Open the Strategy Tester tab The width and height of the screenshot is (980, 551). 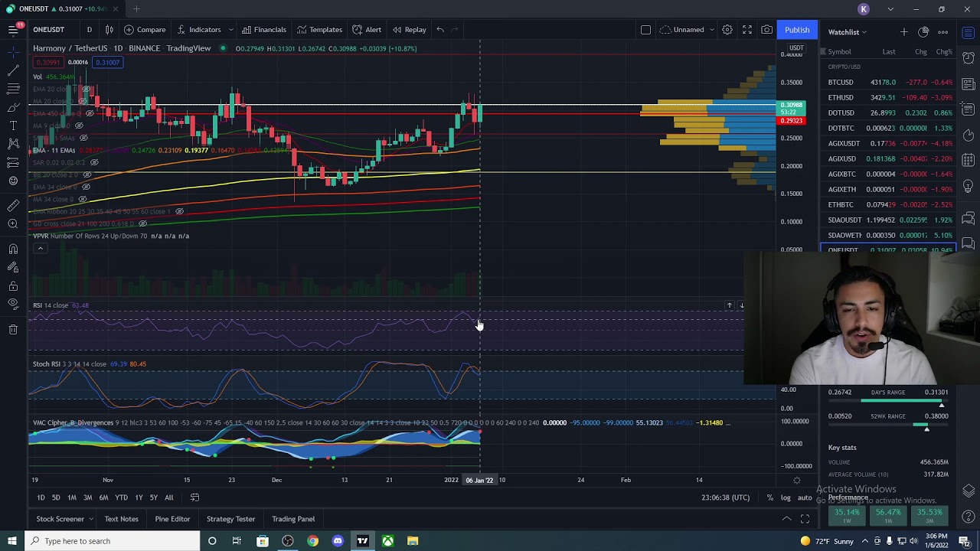point(230,519)
